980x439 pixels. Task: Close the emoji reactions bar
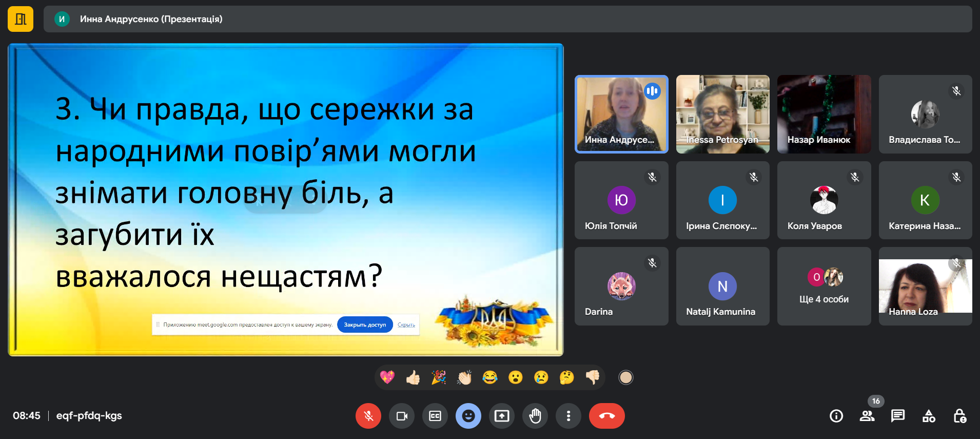click(x=468, y=416)
